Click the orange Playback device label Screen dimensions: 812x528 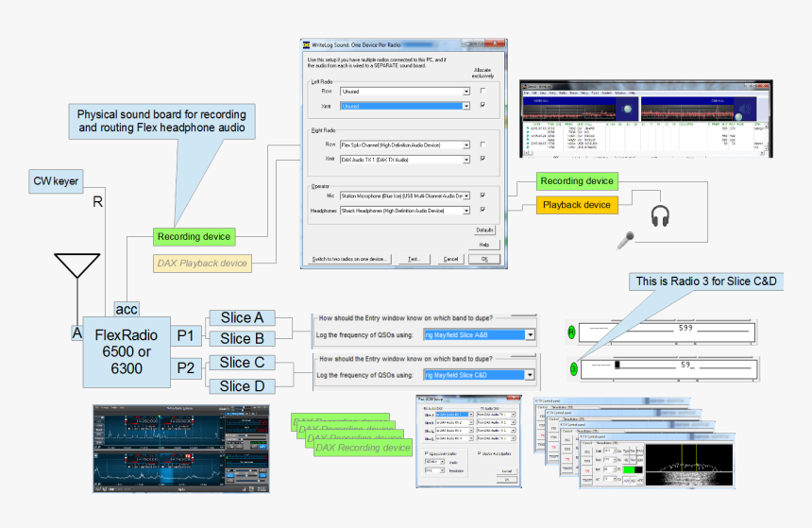[577, 205]
